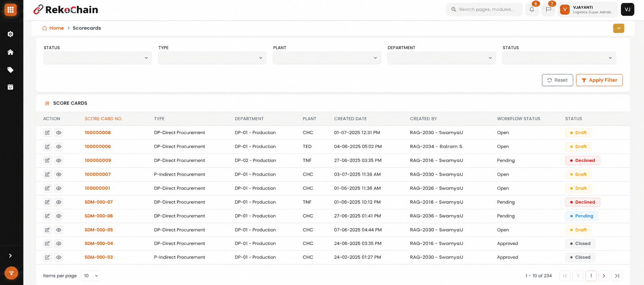Edit score card 100000001
644x285 pixels.
point(47,188)
